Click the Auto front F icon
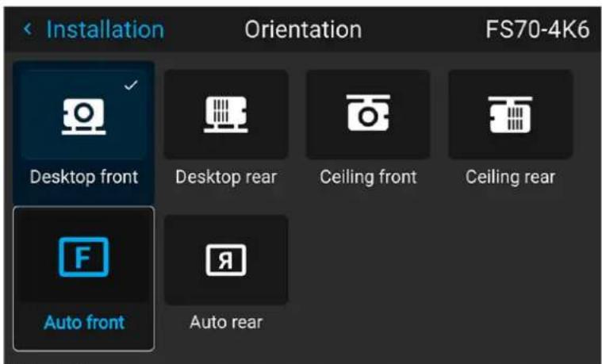This screenshot has height=364, width=602. coord(84,257)
